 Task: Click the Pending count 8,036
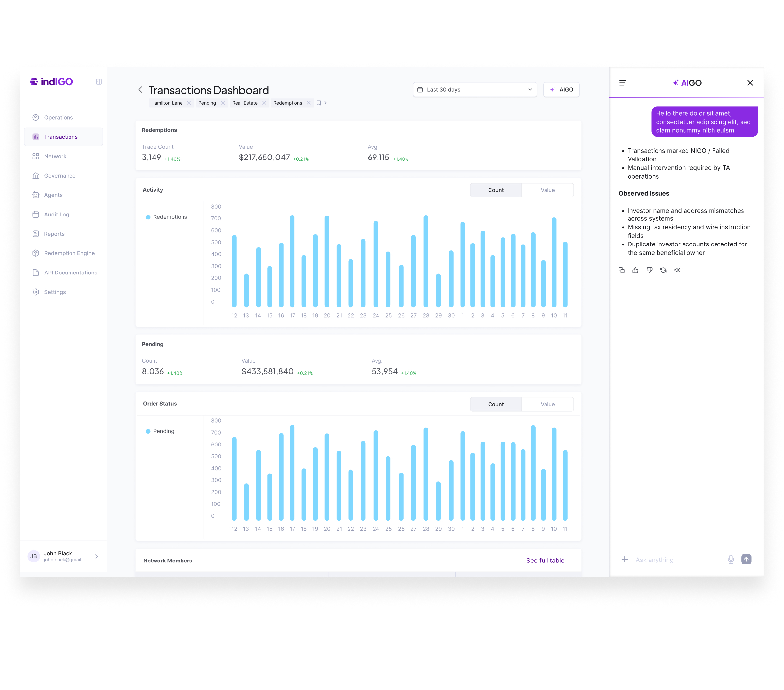(153, 372)
